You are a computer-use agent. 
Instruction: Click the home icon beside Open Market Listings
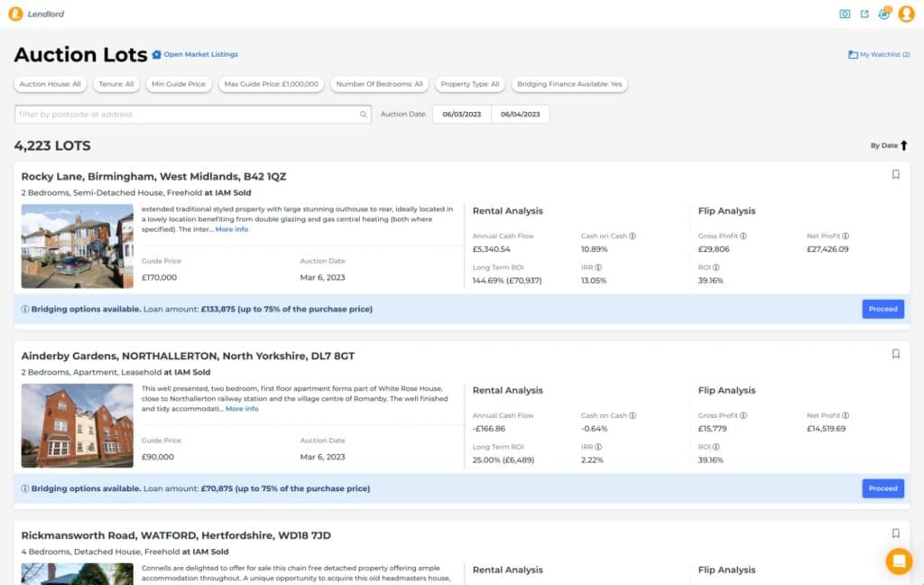coord(156,54)
